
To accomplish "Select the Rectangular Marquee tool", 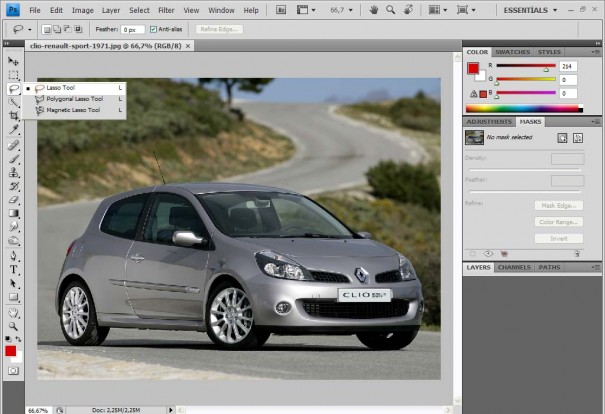I will 13,75.
